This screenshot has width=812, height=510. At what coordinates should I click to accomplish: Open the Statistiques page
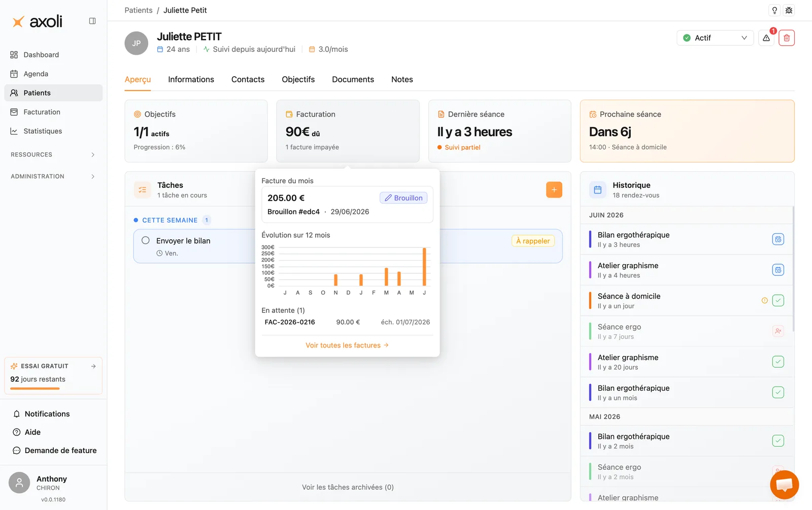[53, 131]
